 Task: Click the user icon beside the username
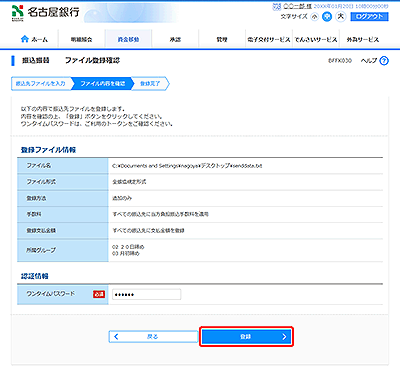tap(277, 6)
